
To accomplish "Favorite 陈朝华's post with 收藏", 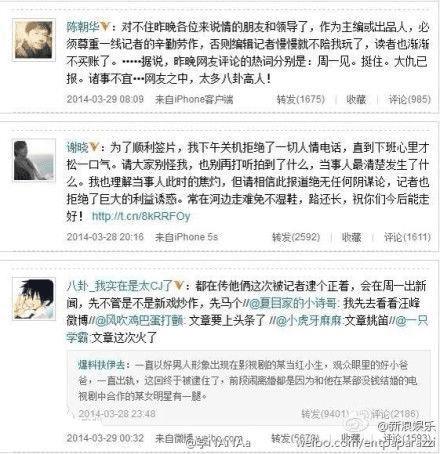I will tap(356, 99).
